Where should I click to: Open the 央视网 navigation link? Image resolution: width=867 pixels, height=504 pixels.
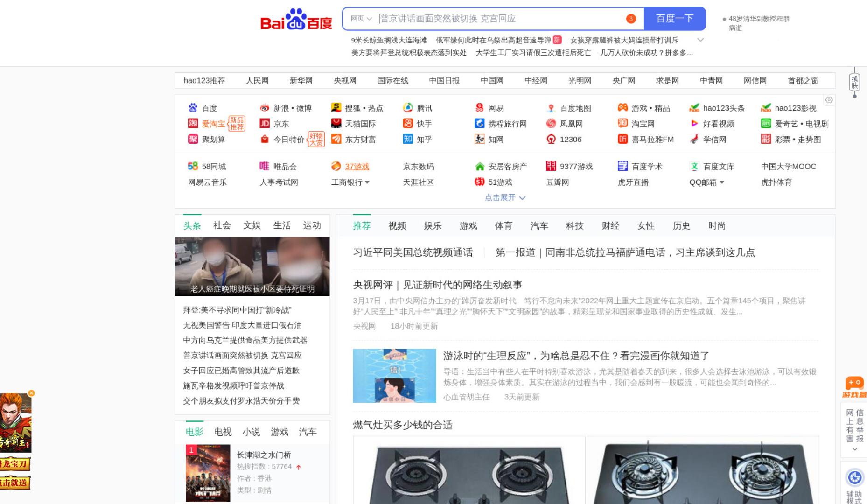(x=345, y=81)
